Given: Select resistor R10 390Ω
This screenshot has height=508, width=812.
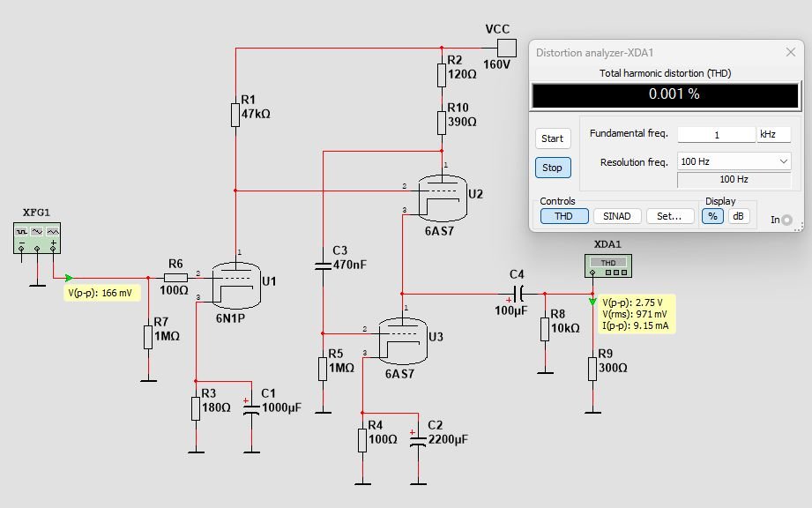Looking at the screenshot, I should pyautogui.click(x=441, y=123).
